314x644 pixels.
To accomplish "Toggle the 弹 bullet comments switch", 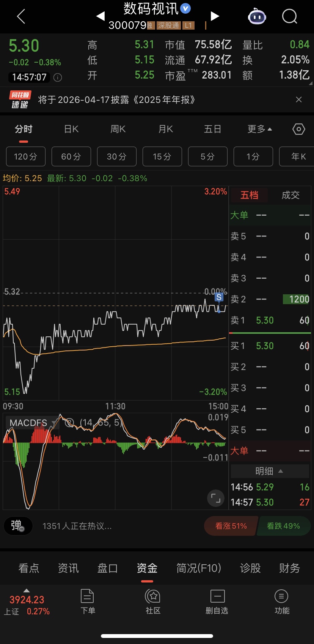I will point(18,526).
